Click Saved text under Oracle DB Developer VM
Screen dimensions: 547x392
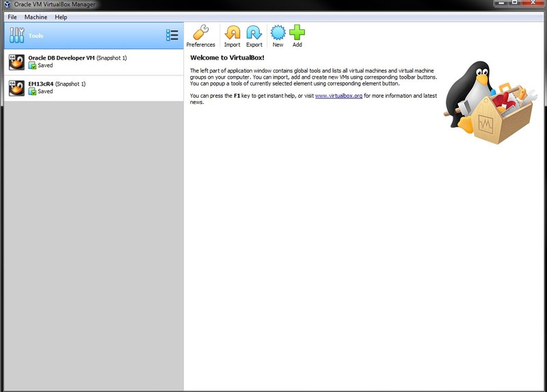coord(45,65)
